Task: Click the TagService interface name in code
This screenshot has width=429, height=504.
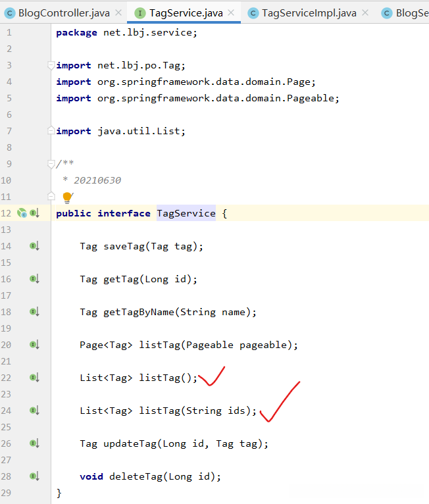Action: pos(186,213)
